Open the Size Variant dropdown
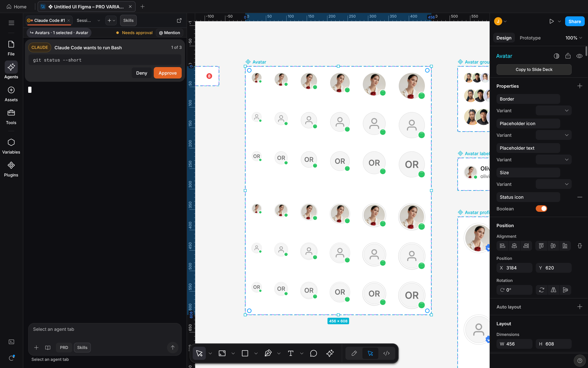588x368 pixels. click(553, 184)
